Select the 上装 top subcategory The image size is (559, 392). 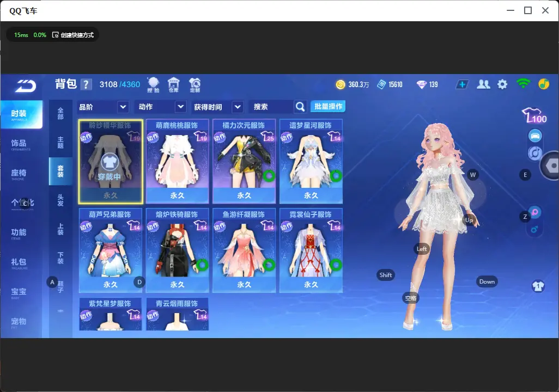[60, 229]
